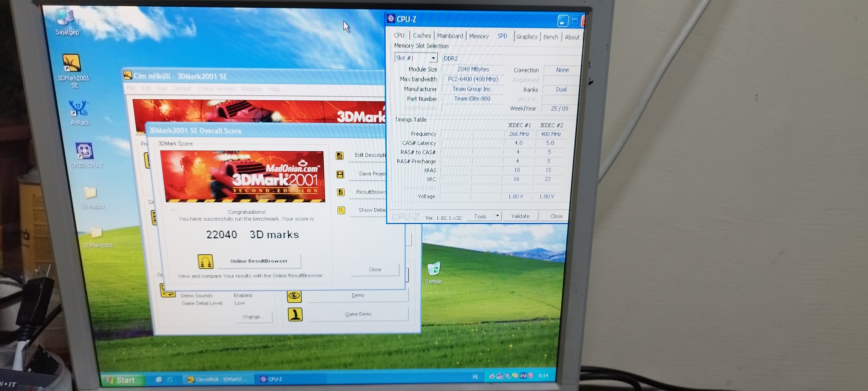Open the Online Services menu in 3DMark2001
The image size is (868, 391).
pyautogui.click(x=217, y=89)
